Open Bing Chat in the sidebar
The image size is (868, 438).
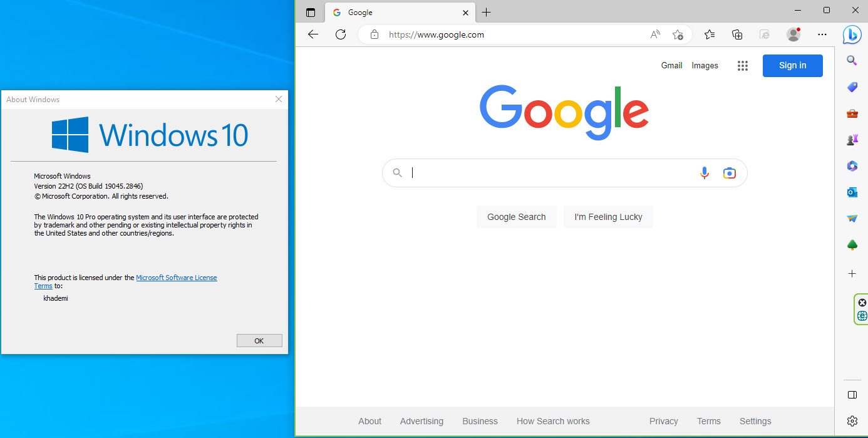852,34
